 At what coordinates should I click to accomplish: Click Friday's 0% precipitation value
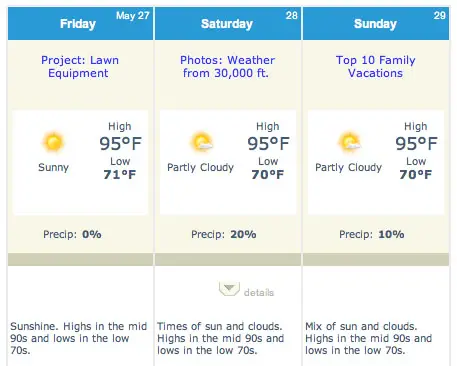click(92, 234)
